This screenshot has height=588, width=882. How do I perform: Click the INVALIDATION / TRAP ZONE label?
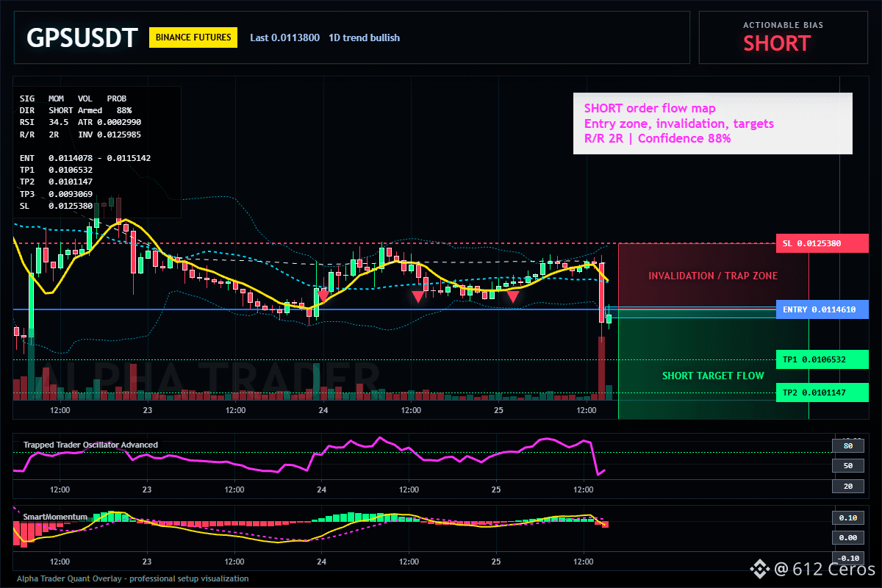(x=713, y=276)
